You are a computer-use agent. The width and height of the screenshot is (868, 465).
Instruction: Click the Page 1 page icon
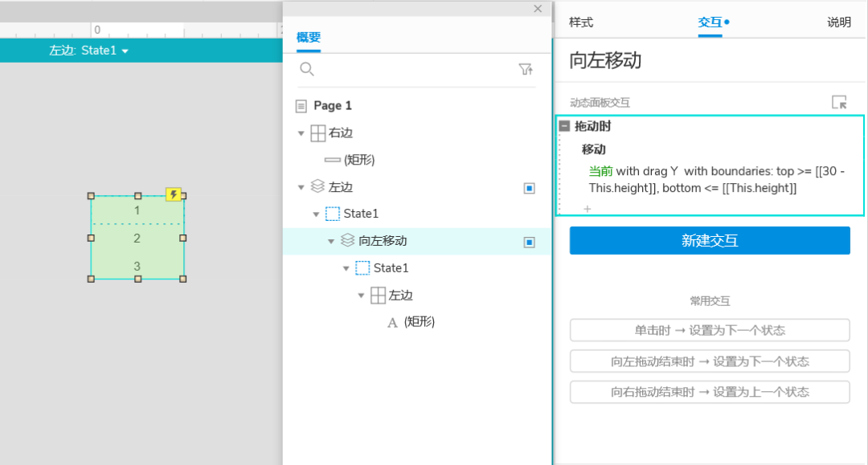tap(301, 105)
